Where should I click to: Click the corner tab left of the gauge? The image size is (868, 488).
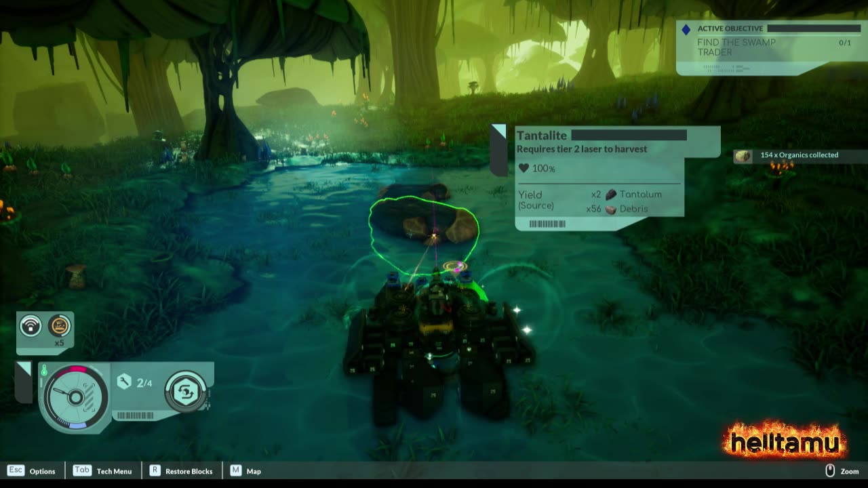pyautogui.click(x=23, y=382)
